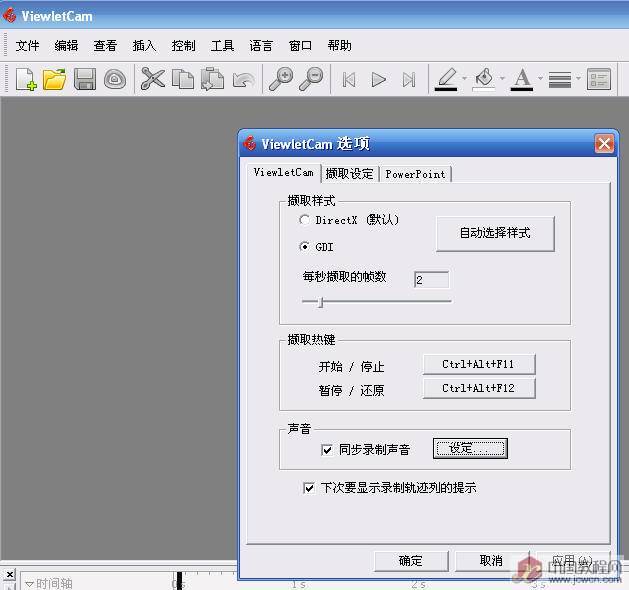Open the text color dropdown arrow
The image size is (629, 590).
(540, 78)
